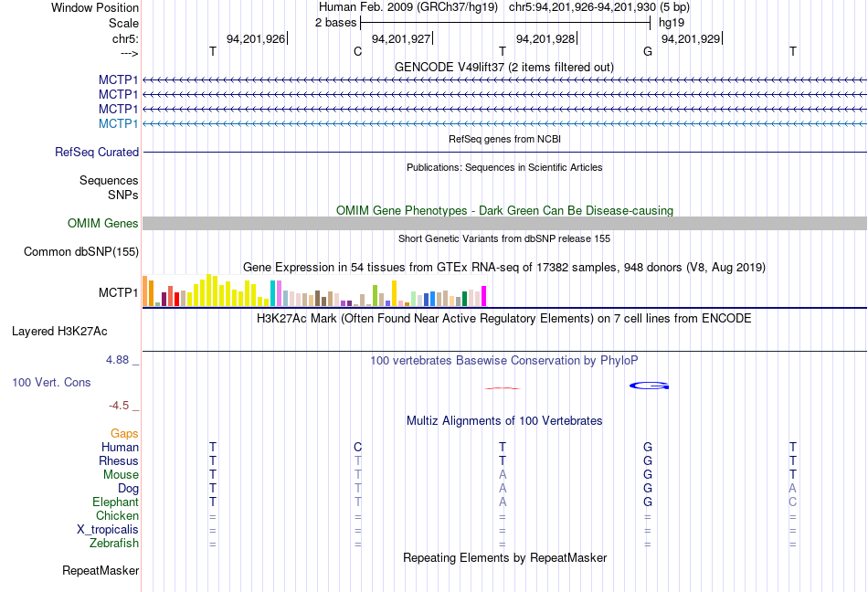Click the Human species label
The height and width of the screenshot is (592, 868).
120,447
